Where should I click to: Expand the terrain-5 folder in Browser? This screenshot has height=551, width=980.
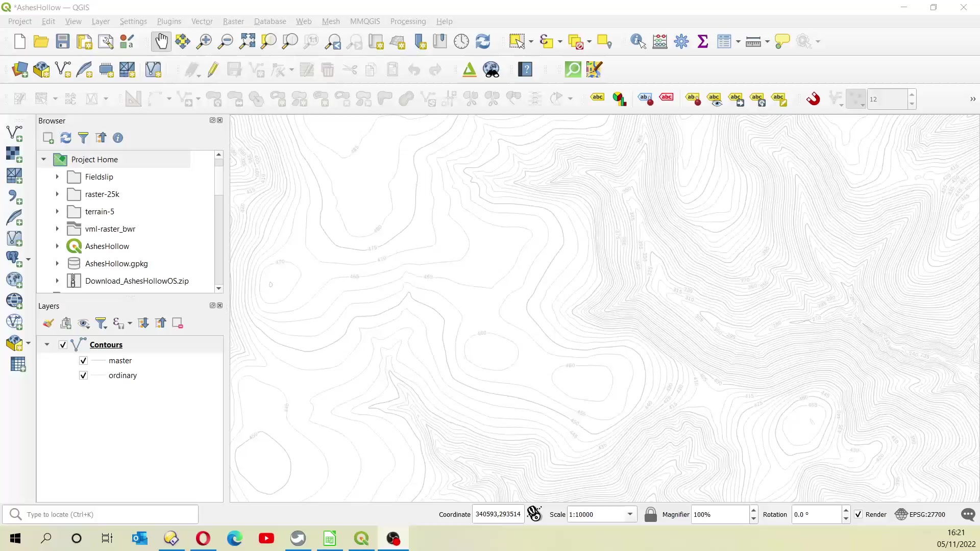coord(57,211)
